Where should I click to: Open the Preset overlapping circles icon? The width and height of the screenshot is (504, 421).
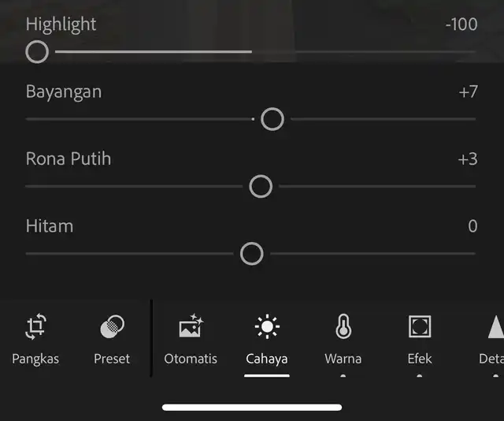coord(112,326)
